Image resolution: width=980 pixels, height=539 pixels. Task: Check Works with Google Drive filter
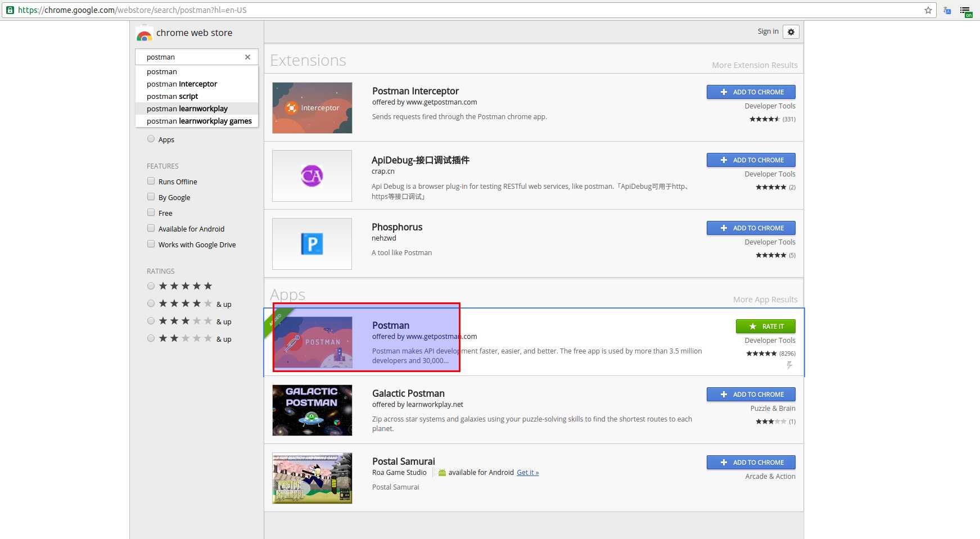tap(151, 244)
